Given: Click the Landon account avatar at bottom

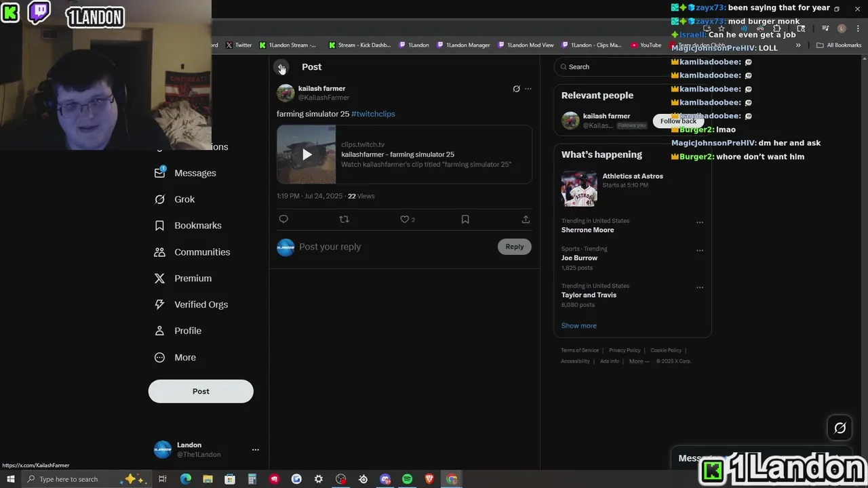Looking at the screenshot, I should tap(163, 449).
